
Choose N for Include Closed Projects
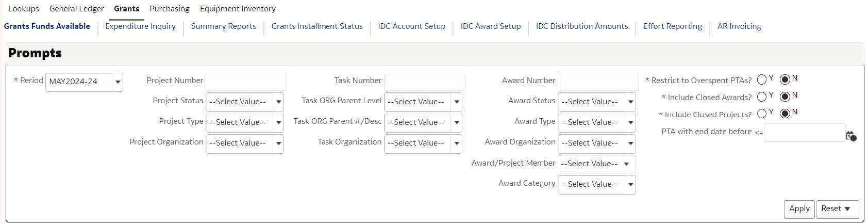(785, 114)
